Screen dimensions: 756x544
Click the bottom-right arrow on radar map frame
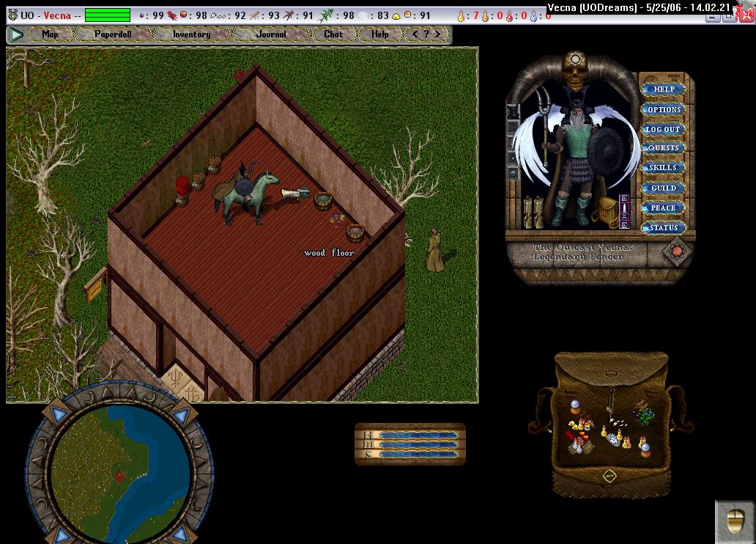(x=180, y=534)
